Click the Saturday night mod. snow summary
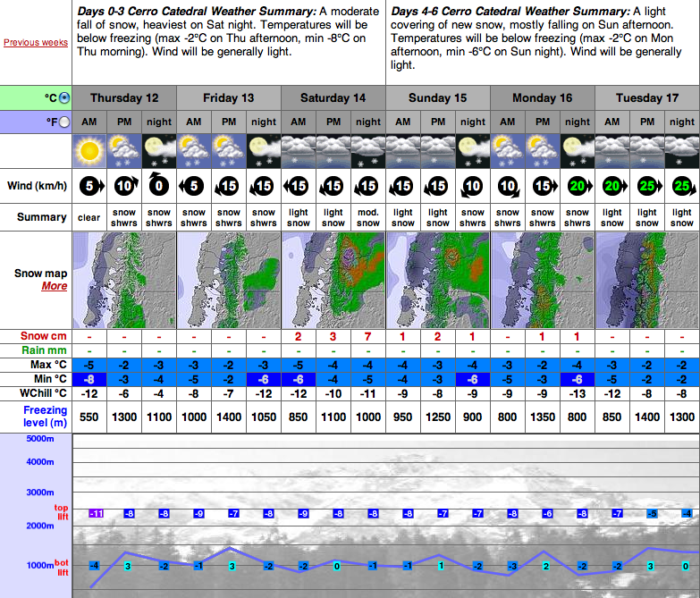This screenshot has width=700, height=598. coord(367,217)
